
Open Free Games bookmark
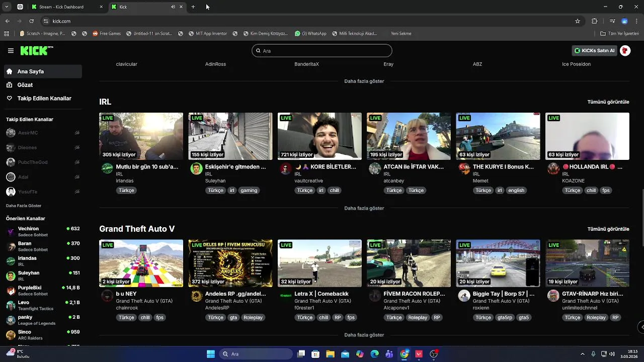[x=107, y=34]
